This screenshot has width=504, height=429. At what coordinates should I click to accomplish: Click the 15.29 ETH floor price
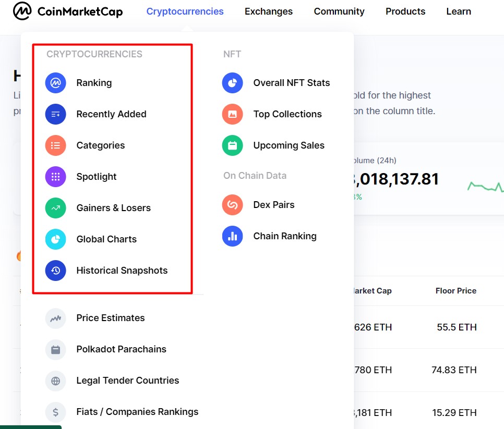pos(454,413)
